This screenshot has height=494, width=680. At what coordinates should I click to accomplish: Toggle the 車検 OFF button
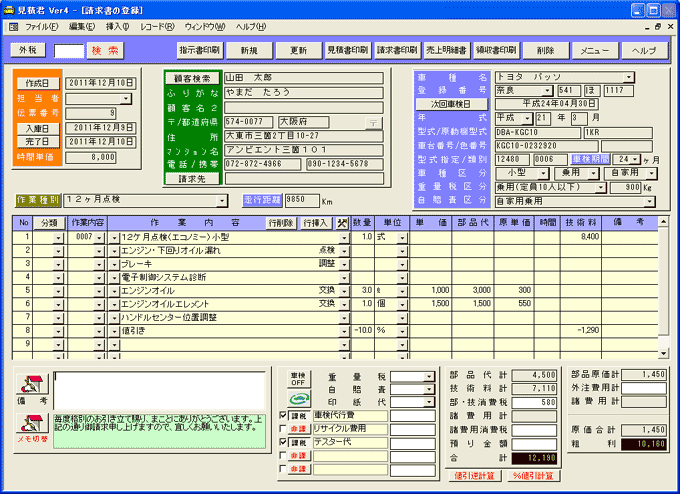(x=298, y=379)
